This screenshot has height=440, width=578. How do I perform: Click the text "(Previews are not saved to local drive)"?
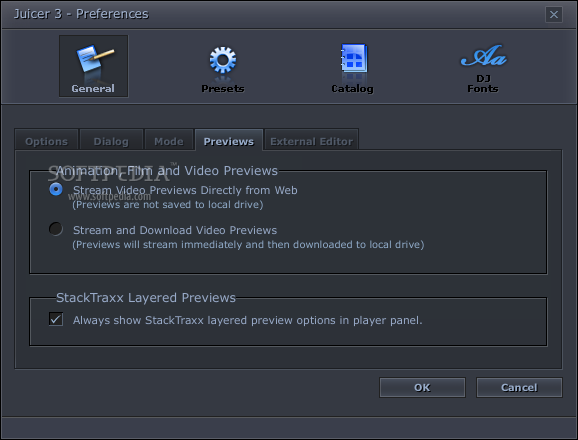point(168,205)
